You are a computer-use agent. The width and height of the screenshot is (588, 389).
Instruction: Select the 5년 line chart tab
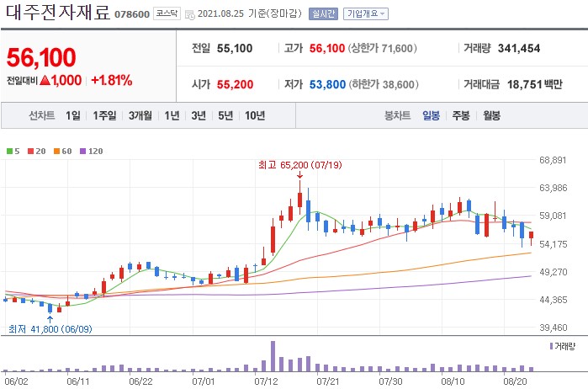[x=225, y=115]
